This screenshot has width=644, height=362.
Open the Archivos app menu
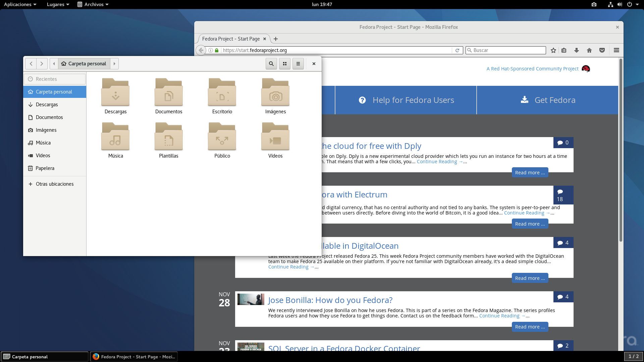(93, 4)
